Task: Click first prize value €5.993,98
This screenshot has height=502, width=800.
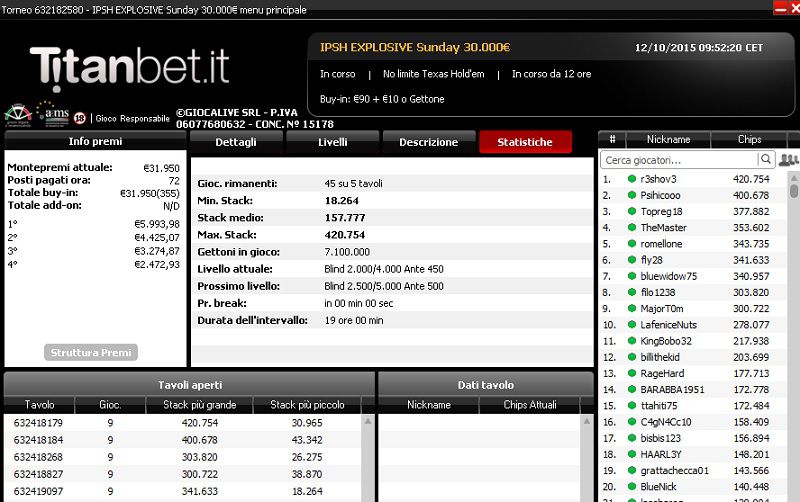Action: tap(157, 224)
